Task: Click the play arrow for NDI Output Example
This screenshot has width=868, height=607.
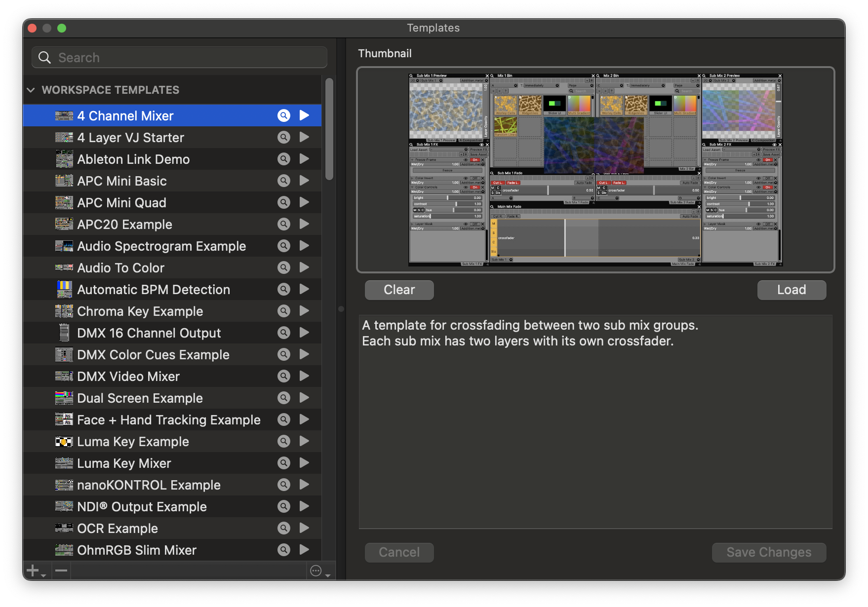Action: point(304,506)
